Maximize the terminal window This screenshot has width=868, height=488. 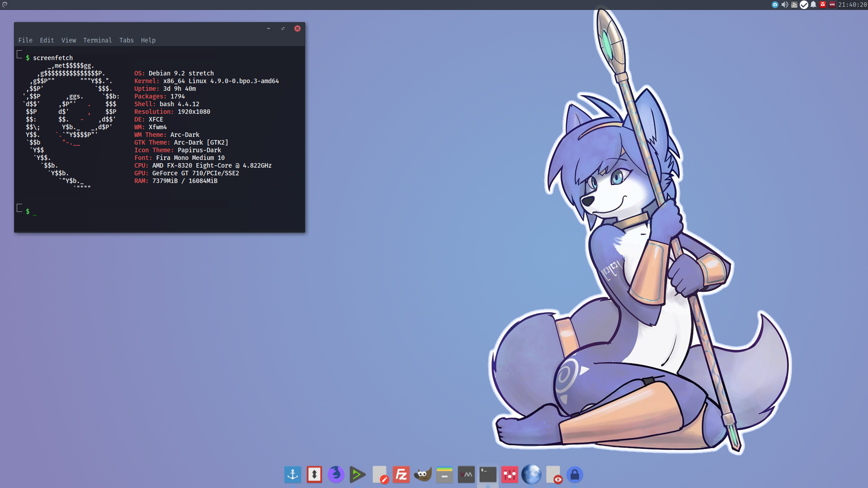[x=283, y=28]
